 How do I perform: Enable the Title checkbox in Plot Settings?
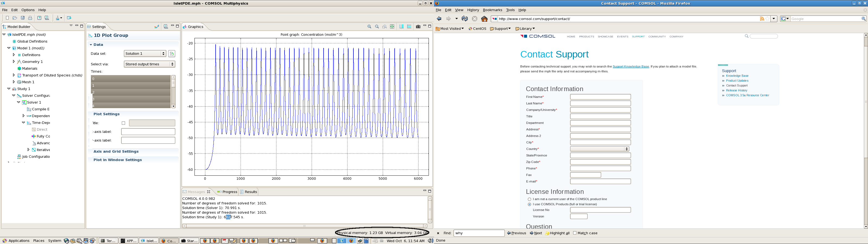pyautogui.click(x=123, y=123)
